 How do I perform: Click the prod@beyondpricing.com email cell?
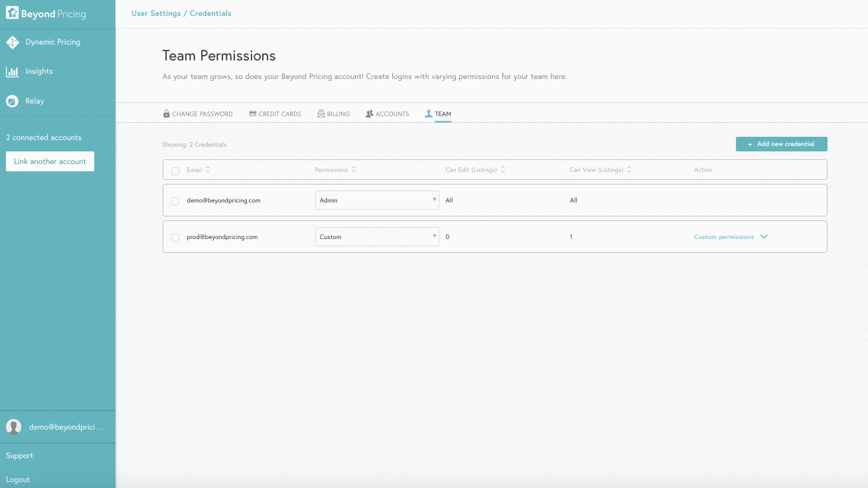point(222,237)
